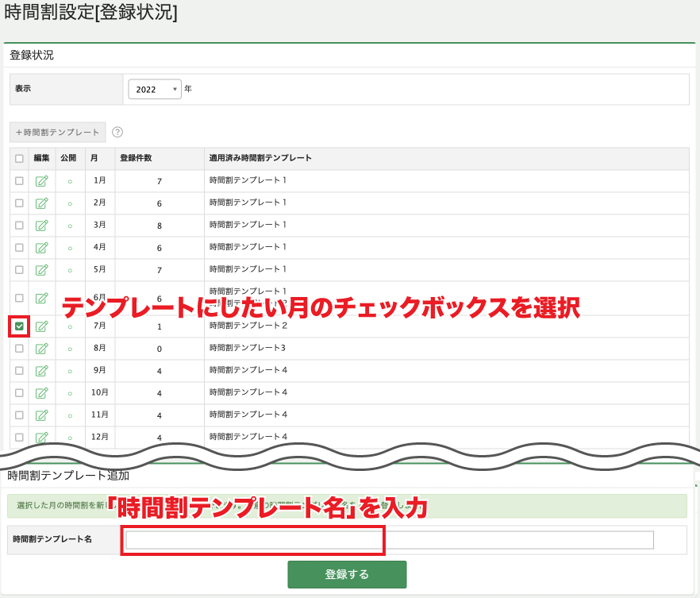Toggle the select-all checkbox in table header
This screenshot has height=598, width=700.
click(19, 159)
